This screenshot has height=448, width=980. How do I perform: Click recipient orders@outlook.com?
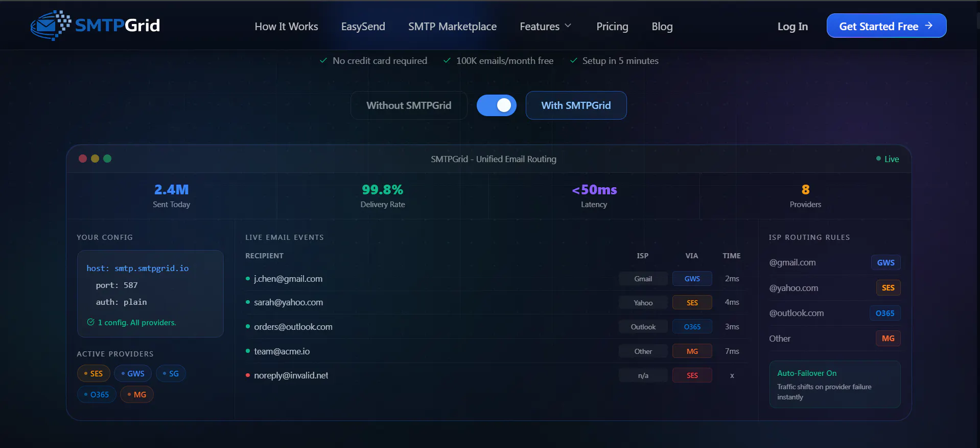coord(293,327)
